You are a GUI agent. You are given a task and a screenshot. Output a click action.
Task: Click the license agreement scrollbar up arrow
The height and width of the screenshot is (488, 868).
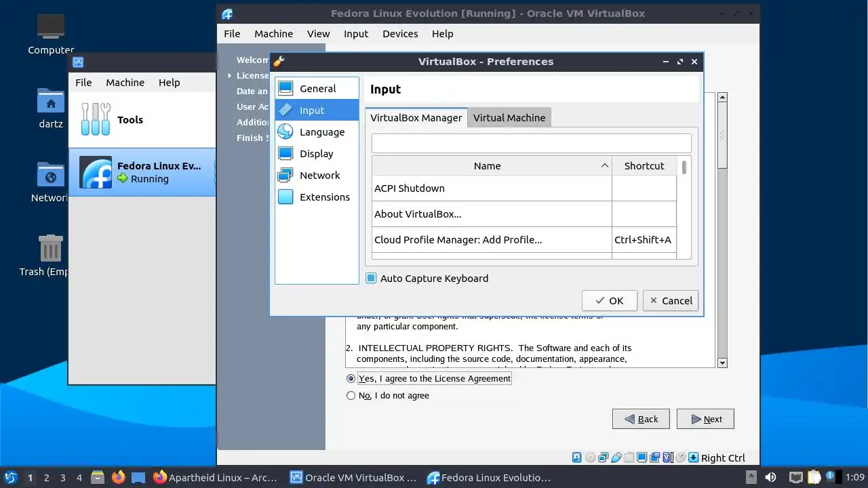pyautogui.click(x=722, y=98)
